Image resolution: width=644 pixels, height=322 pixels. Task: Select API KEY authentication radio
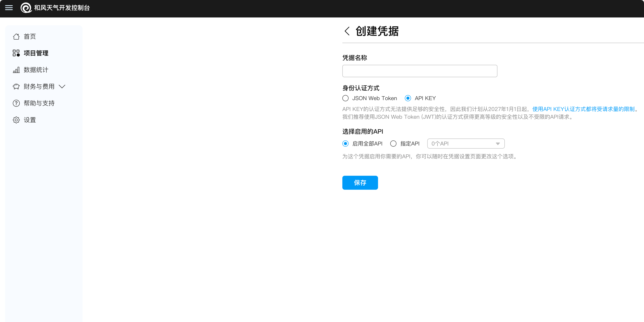(x=408, y=98)
